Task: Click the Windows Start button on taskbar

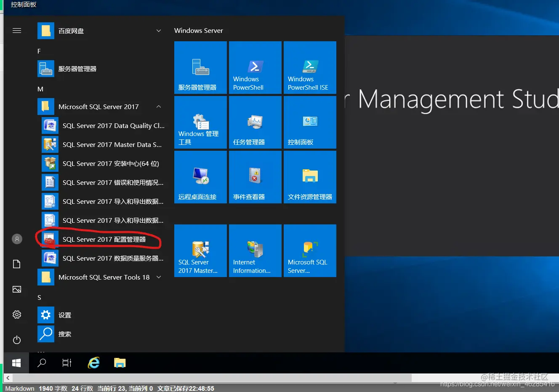Action: 16,363
